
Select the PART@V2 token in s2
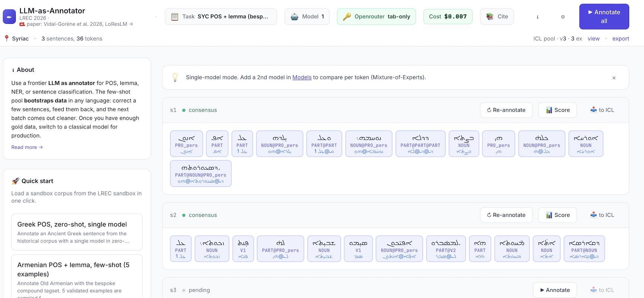point(446,249)
